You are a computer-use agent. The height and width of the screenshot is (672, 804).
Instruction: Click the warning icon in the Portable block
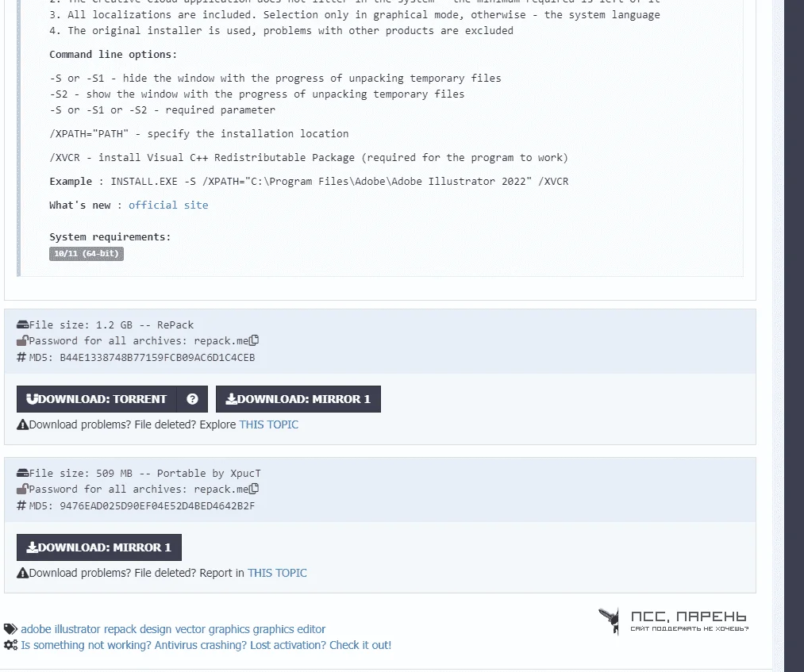point(22,573)
